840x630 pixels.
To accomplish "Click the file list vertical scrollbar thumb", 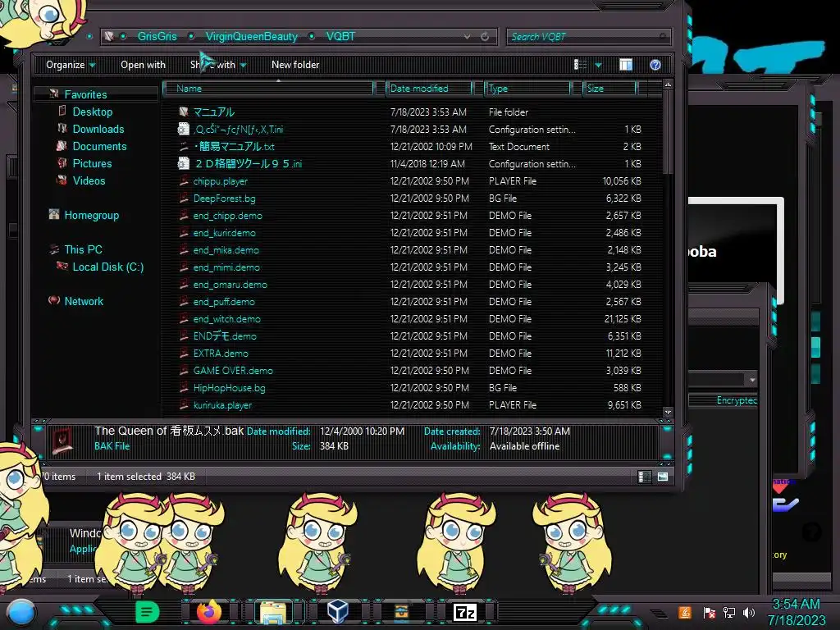I will (668, 133).
